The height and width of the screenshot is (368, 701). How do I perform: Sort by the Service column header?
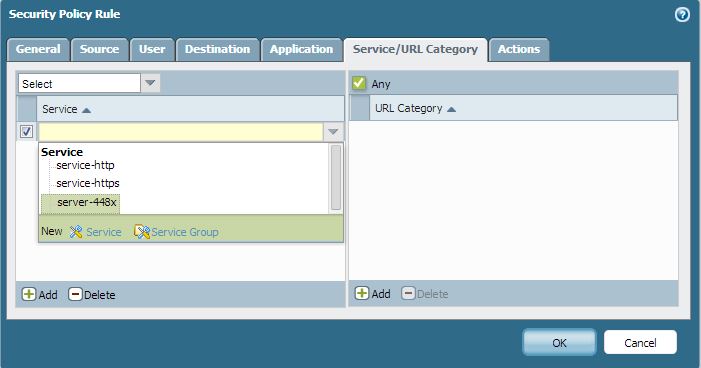tap(190, 109)
